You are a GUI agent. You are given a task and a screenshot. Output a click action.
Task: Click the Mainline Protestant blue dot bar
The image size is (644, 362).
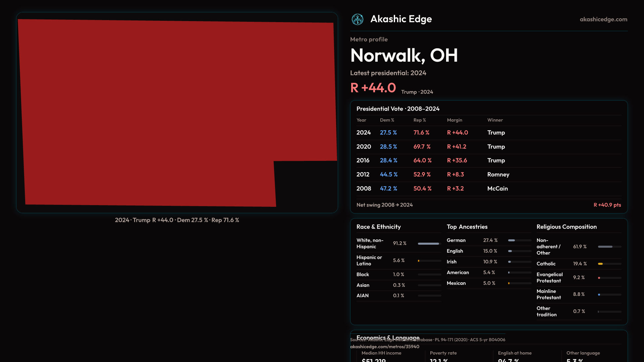(609, 295)
